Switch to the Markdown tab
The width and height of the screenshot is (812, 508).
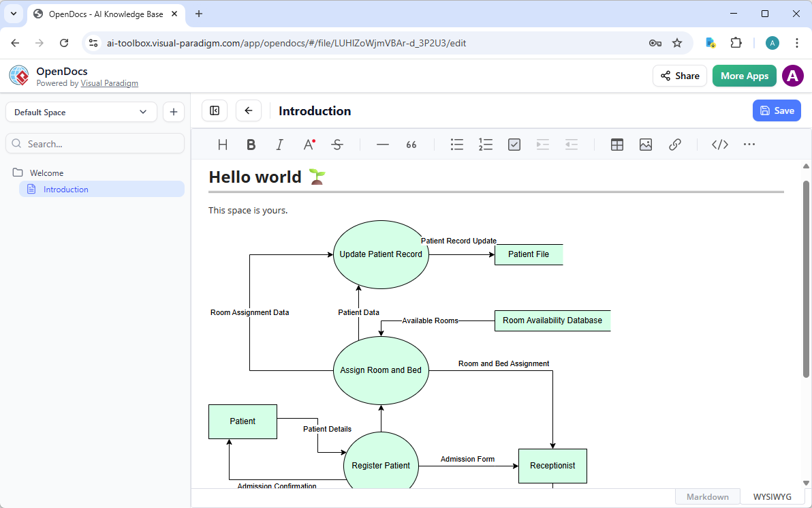(x=707, y=496)
